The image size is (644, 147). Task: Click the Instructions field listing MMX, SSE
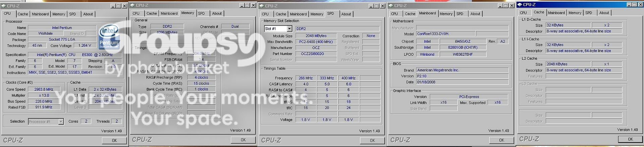(76, 73)
